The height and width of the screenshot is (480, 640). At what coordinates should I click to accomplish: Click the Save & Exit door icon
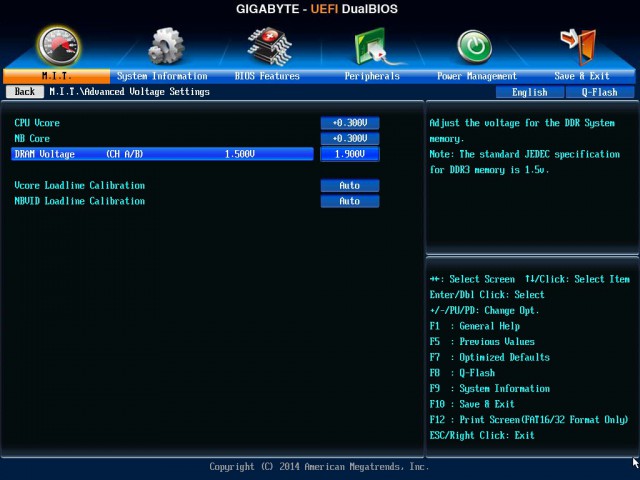578,47
